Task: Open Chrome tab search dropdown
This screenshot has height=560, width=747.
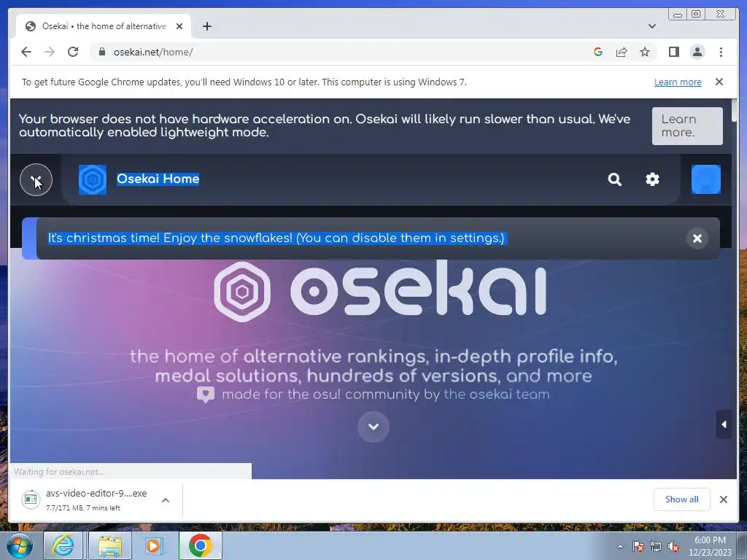Action: pyautogui.click(x=651, y=26)
